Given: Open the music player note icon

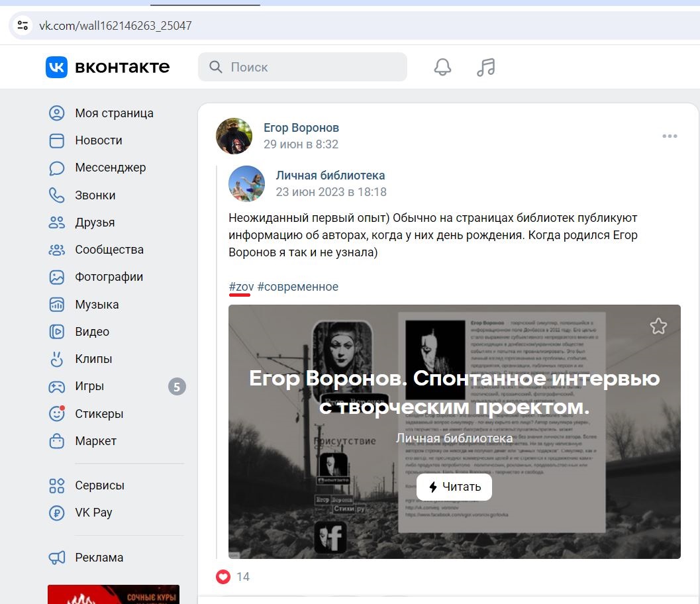Looking at the screenshot, I should point(485,67).
